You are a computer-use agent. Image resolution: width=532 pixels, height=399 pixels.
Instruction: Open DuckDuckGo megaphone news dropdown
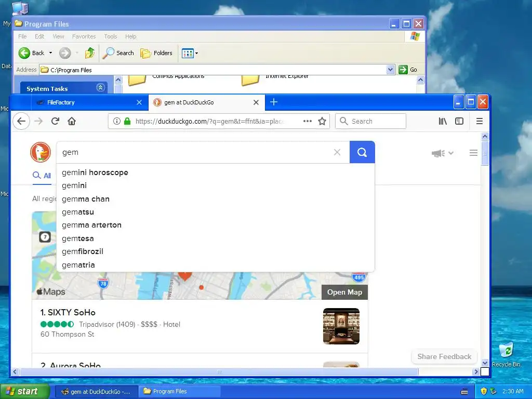(x=443, y=153)
